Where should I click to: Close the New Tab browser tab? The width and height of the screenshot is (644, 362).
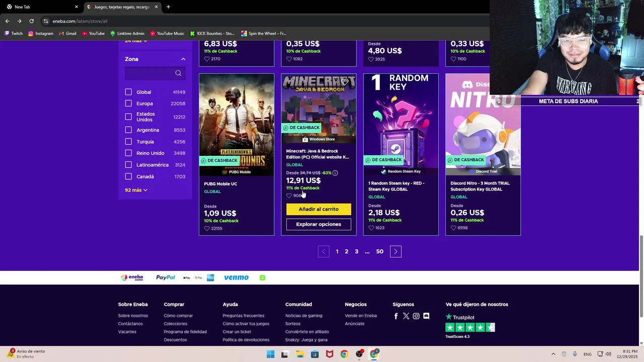tap(76, 7)
